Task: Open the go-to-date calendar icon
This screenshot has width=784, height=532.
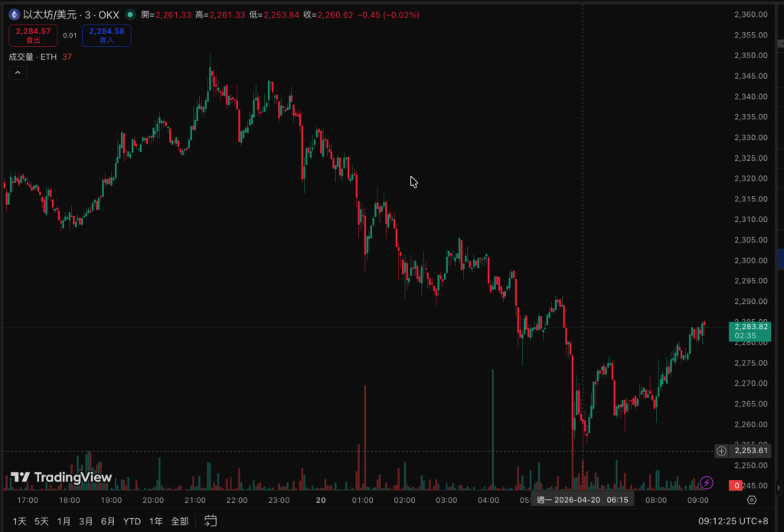Action: click(210, 521)
